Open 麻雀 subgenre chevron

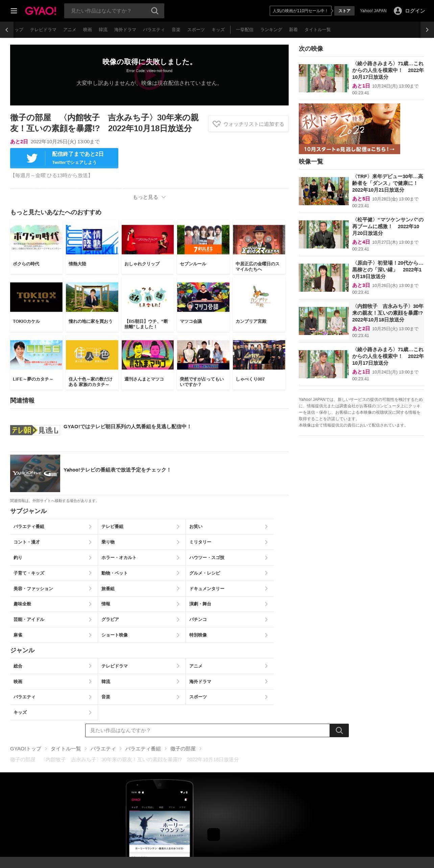click(90, 635)
